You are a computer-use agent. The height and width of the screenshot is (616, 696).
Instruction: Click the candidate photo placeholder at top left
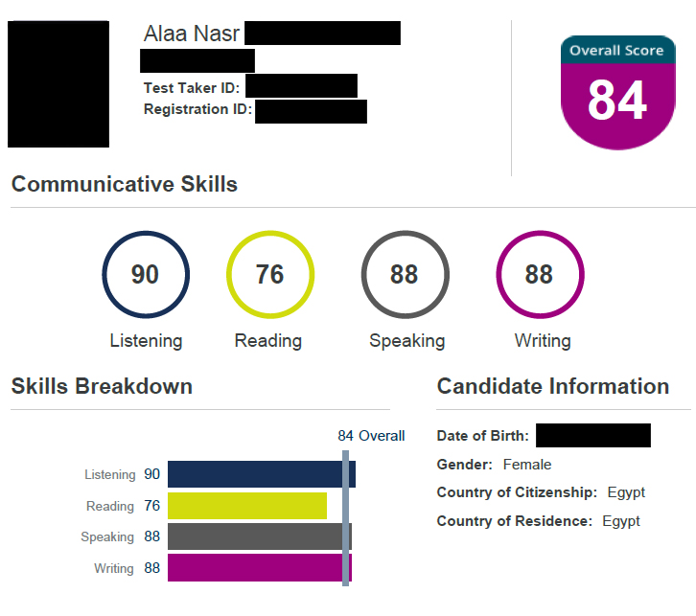click(x=58, y=84)
